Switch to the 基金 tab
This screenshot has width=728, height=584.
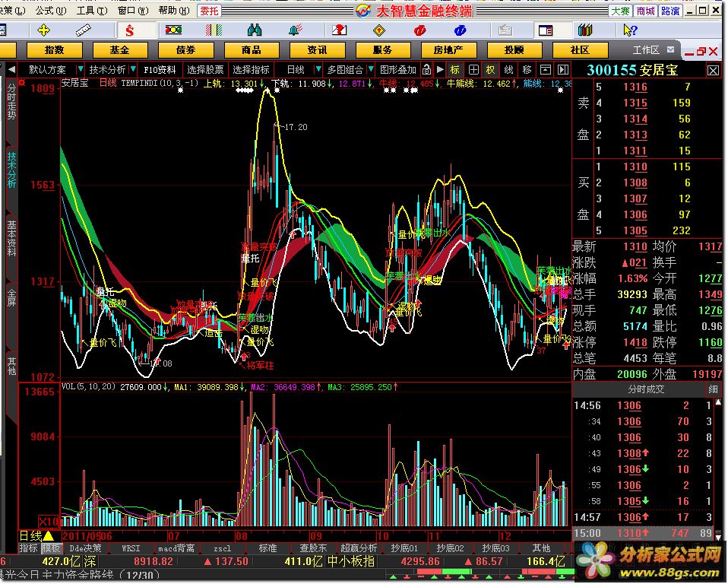point(120,49)
